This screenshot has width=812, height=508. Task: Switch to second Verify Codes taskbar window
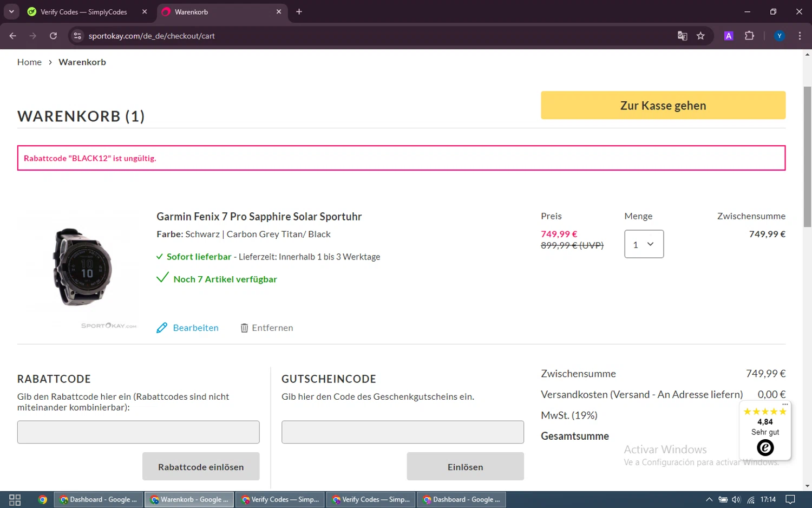[x=371, y=499]
